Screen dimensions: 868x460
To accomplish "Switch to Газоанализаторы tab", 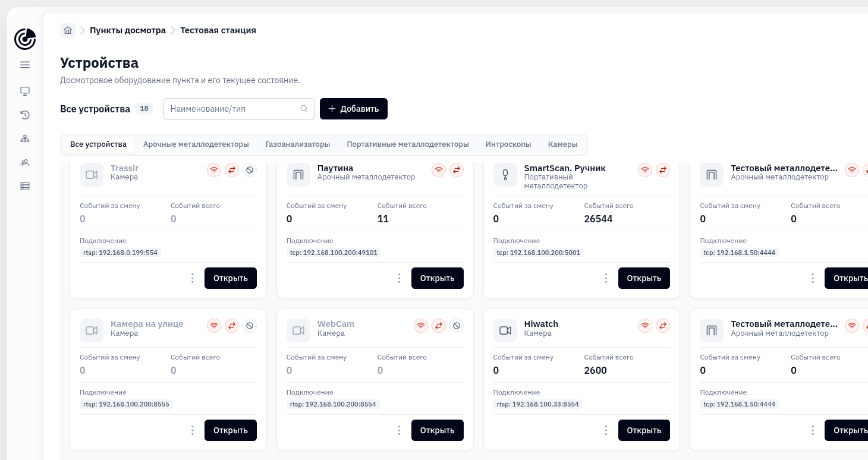I will (298, 144).
